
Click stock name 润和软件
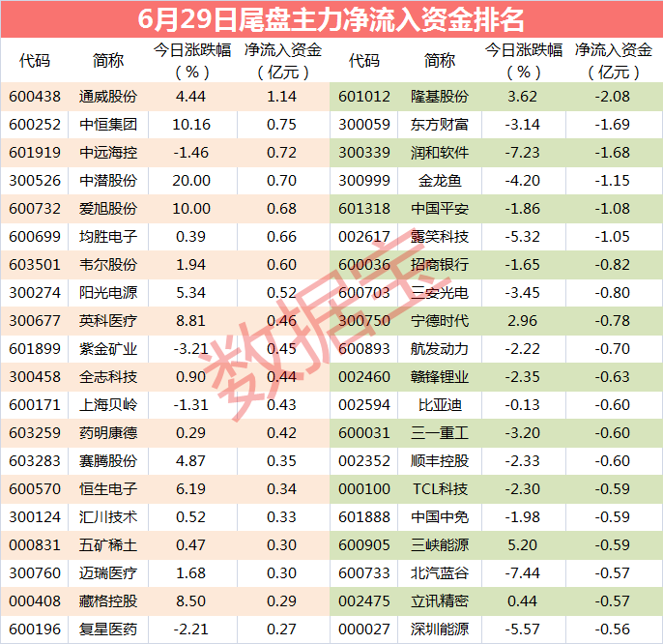coord(440,153)
